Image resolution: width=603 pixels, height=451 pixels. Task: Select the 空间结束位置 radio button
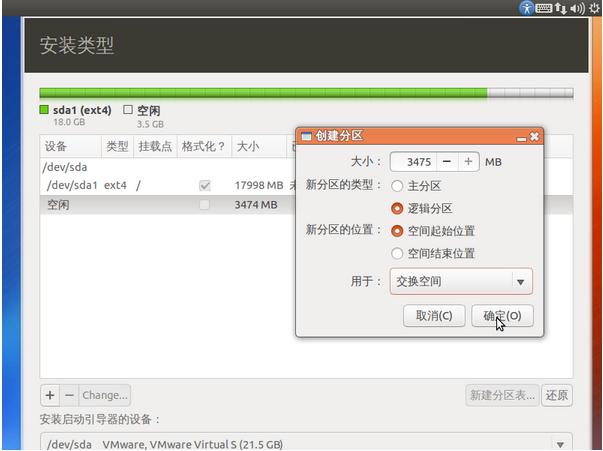398,253
